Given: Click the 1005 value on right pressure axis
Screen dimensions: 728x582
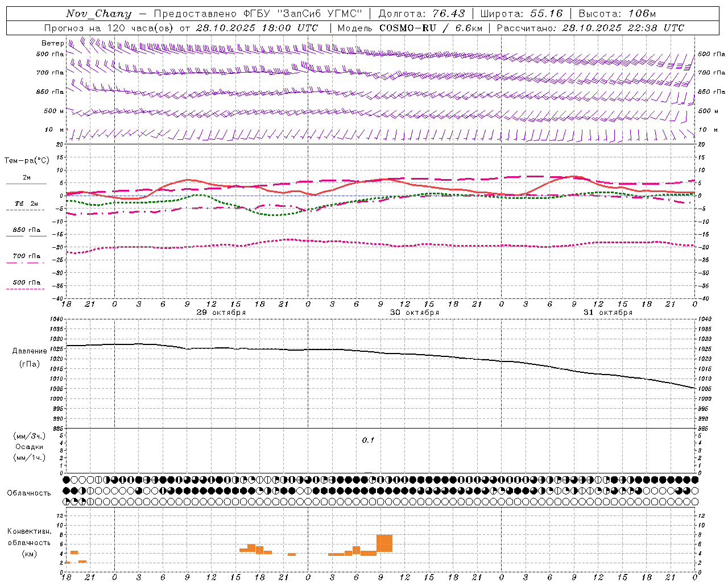Looking at the screenshot, I should pos(705,389).
